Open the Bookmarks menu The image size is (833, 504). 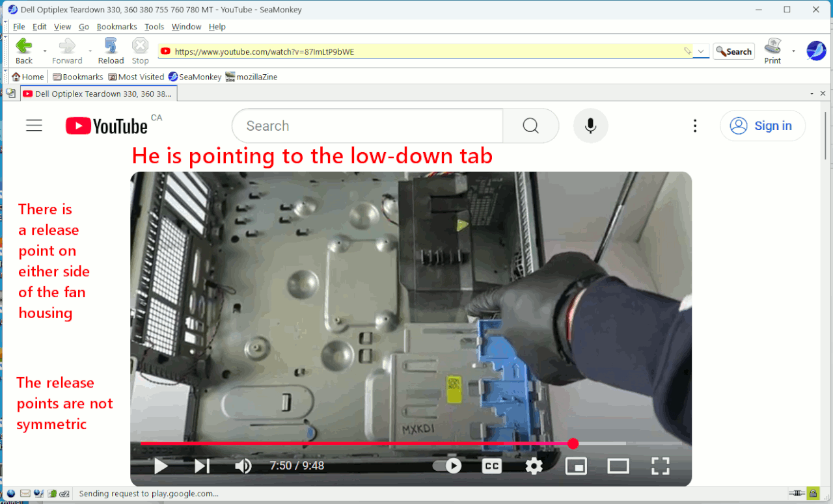pos(117,27)
